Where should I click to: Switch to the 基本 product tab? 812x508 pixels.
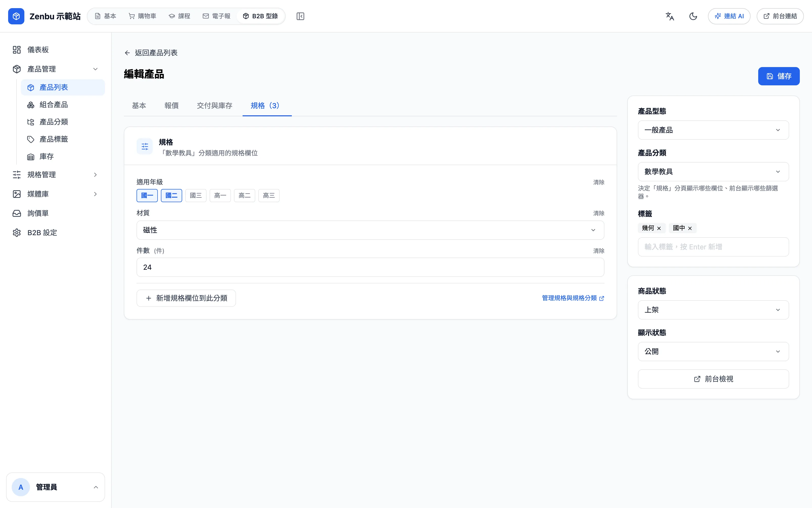point(139,105)
